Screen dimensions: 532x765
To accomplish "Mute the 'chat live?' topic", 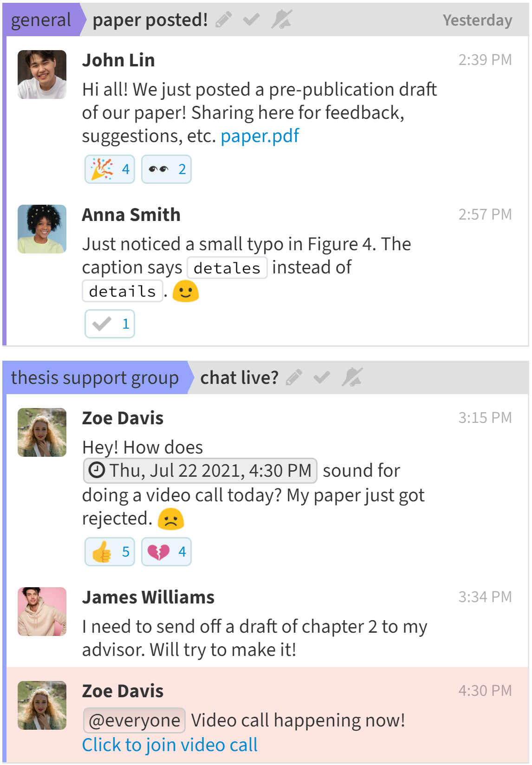I will (352, 378).
